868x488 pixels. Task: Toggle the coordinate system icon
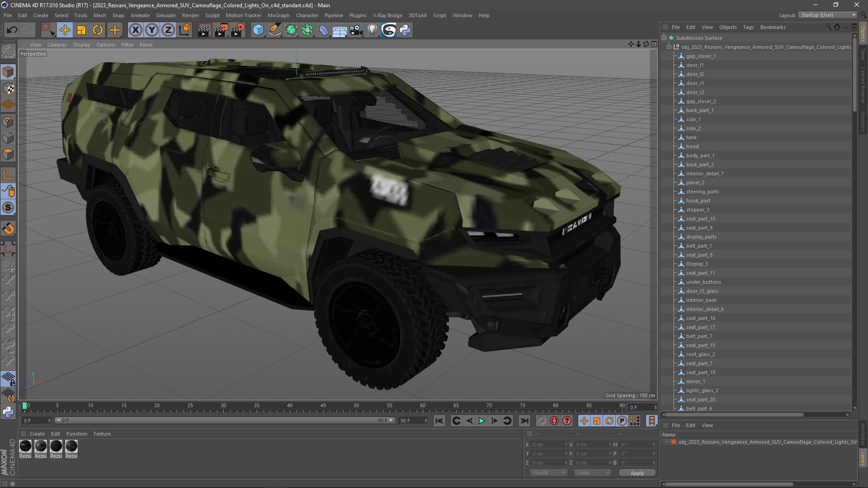pyautogui.click(x=184, y=30)
